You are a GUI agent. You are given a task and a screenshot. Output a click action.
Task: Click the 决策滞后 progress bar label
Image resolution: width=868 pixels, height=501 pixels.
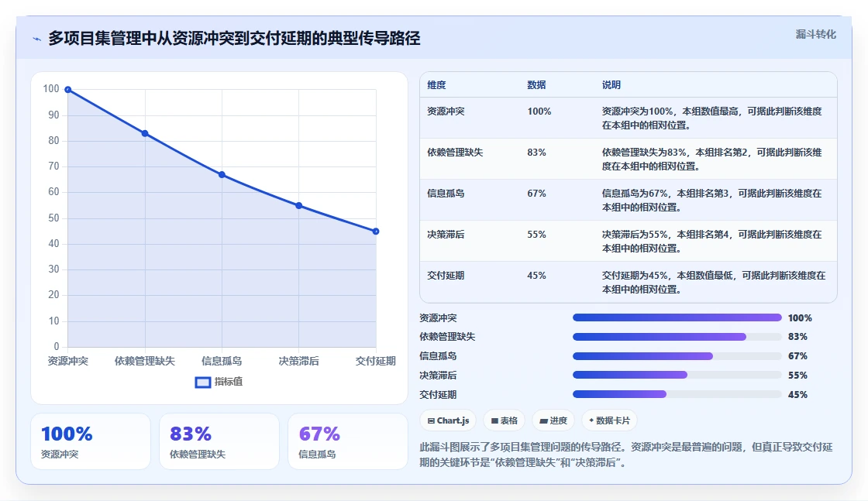pyautogui.click(x=438, y=376)
